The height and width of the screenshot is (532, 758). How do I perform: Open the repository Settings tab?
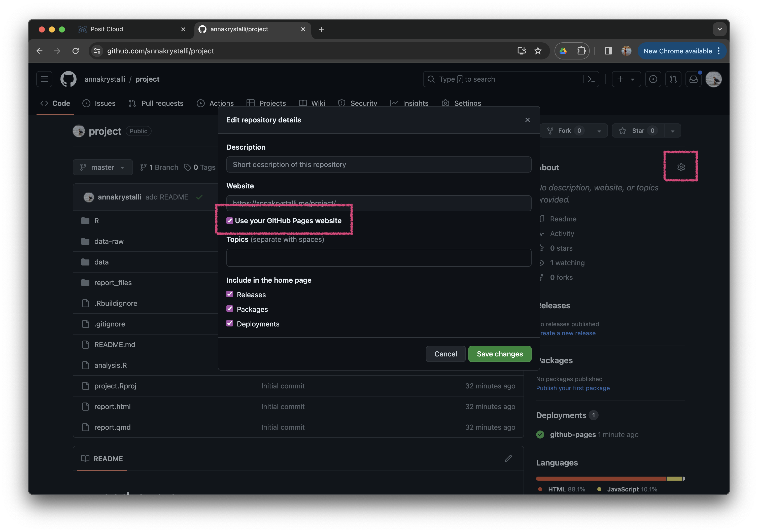pos(462,103)
